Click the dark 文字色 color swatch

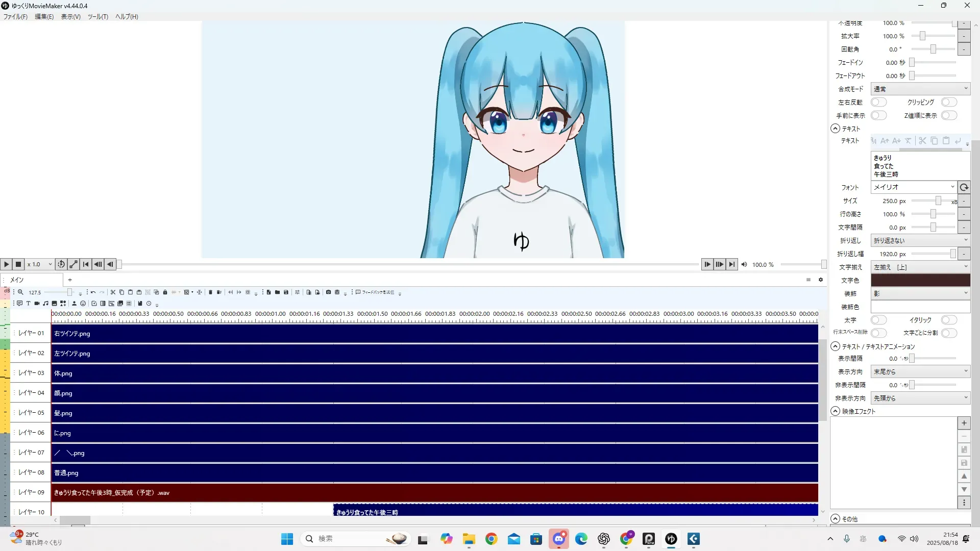[x=920, y=280]
